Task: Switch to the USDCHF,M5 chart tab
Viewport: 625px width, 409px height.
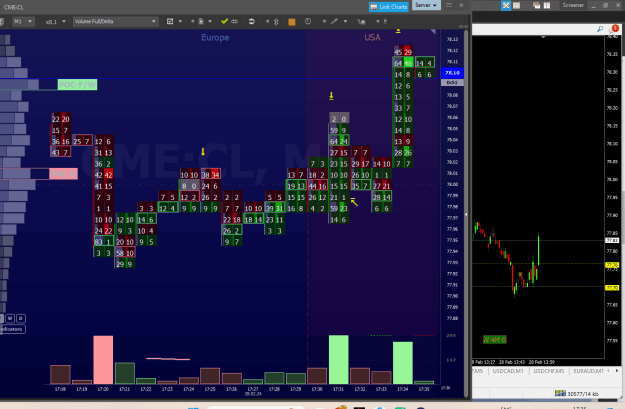Action: 548,371
